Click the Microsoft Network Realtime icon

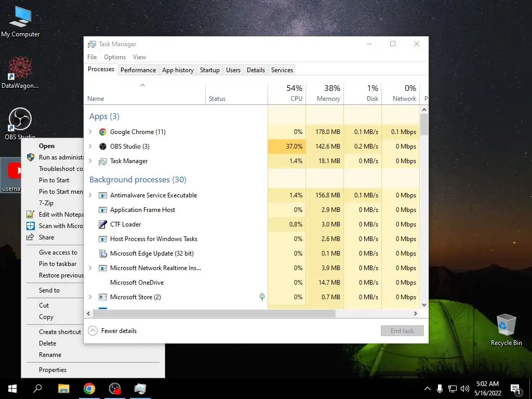click(x=102, y=268)
